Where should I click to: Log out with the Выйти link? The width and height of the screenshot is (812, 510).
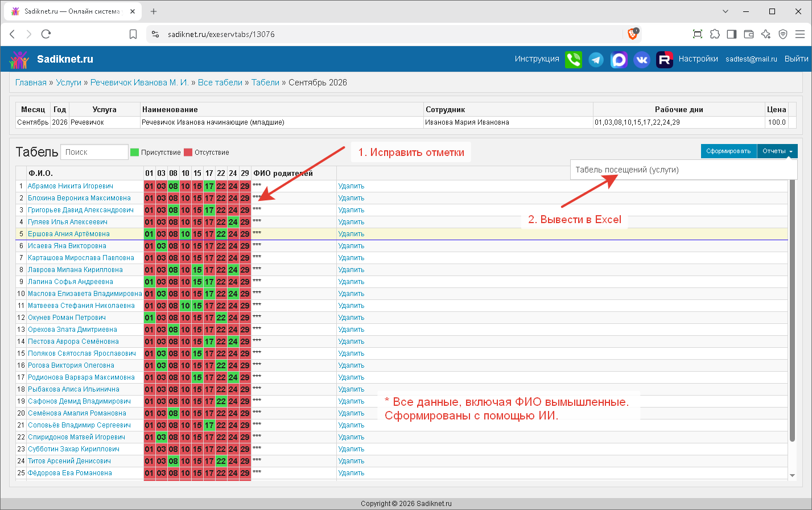pyautogui.click(x=797, y=59)
